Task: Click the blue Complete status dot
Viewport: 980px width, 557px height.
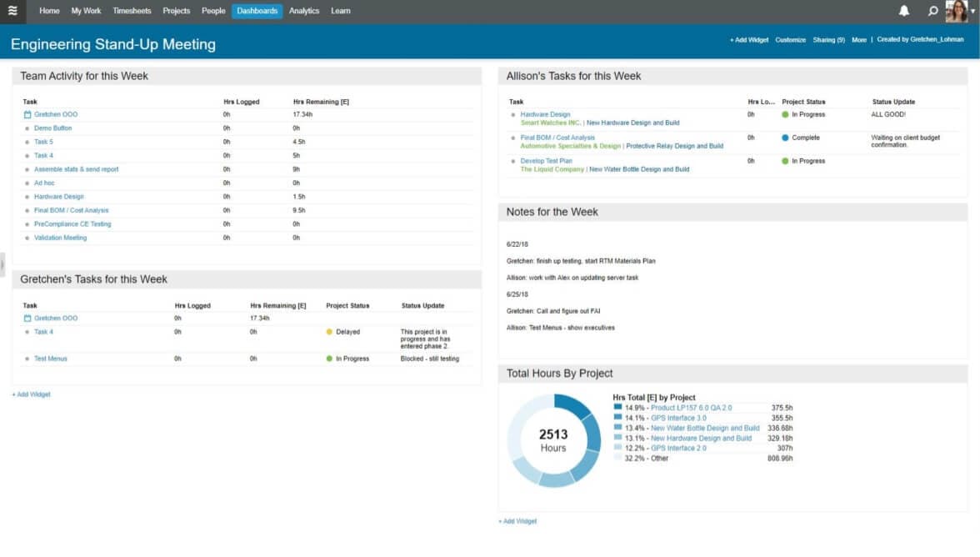Action: [x=785, y=138]
